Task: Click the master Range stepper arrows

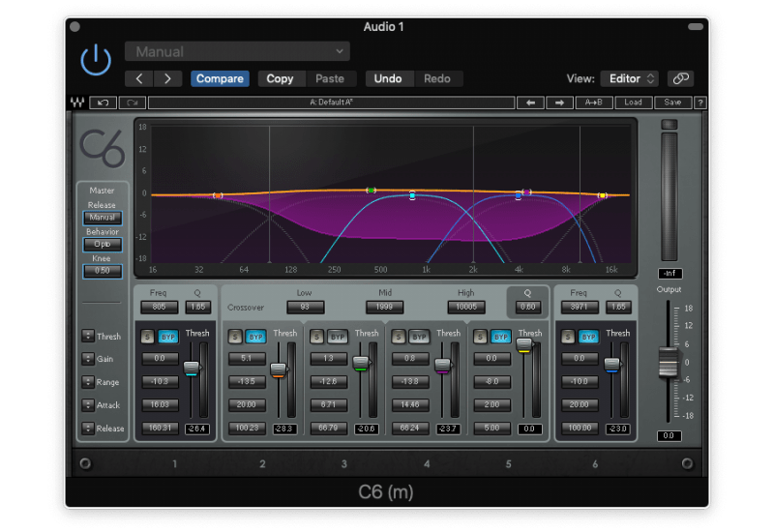Action: (88, 382)
